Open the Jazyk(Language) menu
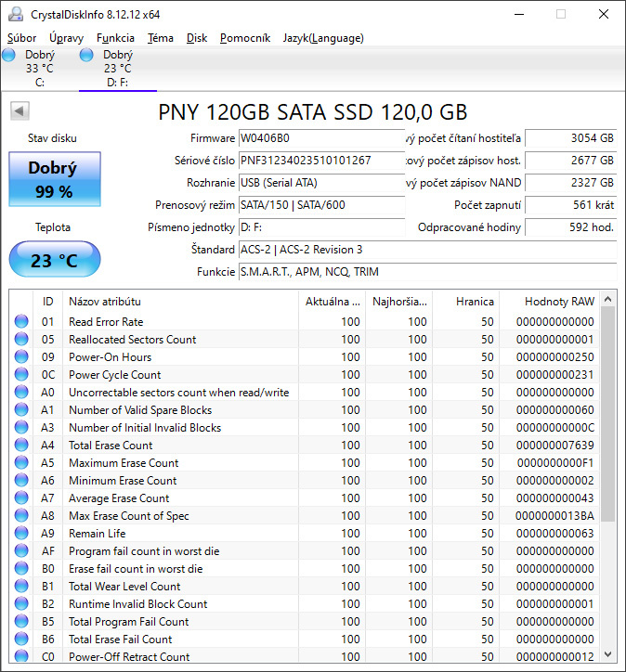This screenshot has height=672, width=626. [x=323, y=38]
